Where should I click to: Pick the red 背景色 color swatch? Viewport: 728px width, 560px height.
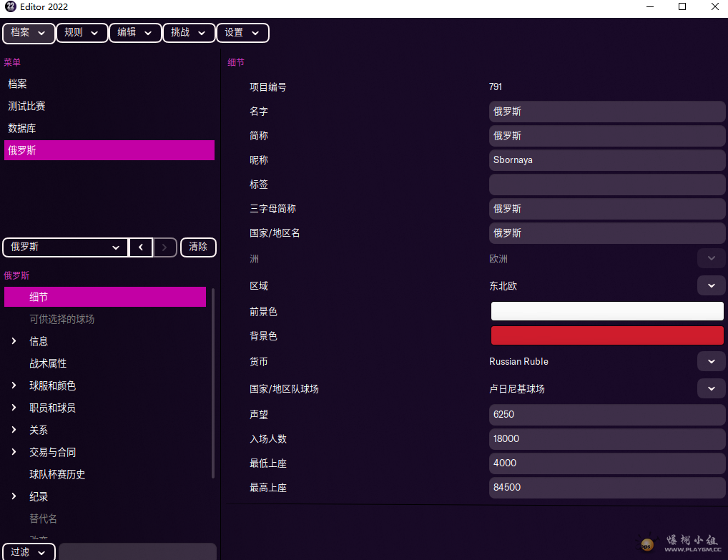[x=607, y=335]
